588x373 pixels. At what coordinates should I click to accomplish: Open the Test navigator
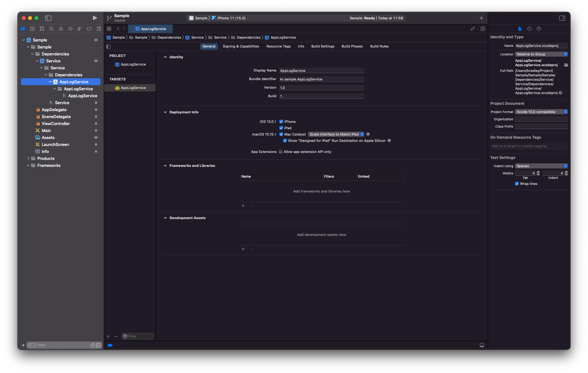[70, 29]
